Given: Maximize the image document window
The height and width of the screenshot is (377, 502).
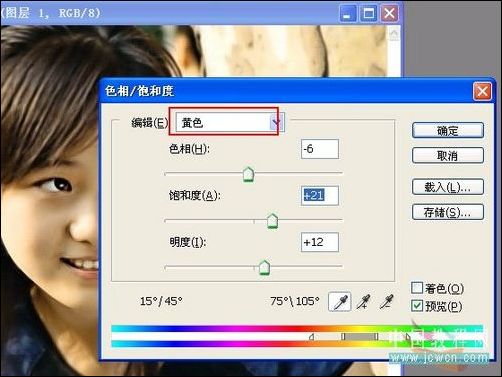Looking at the screenshot, I should (x=369, y=14).
